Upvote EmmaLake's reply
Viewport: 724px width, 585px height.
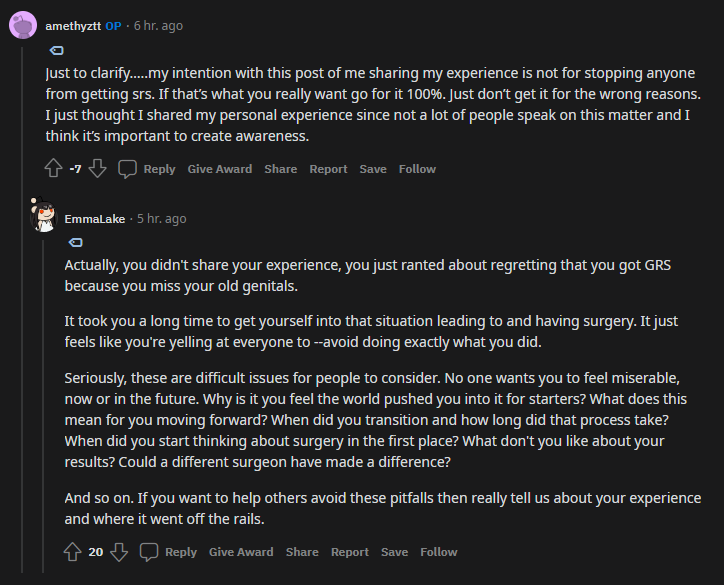(72, 552)
